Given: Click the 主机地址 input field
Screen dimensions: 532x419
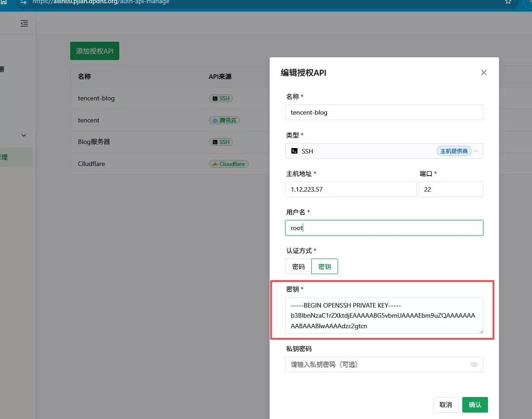Looking at the screenshot, I should tap(351, 189).
